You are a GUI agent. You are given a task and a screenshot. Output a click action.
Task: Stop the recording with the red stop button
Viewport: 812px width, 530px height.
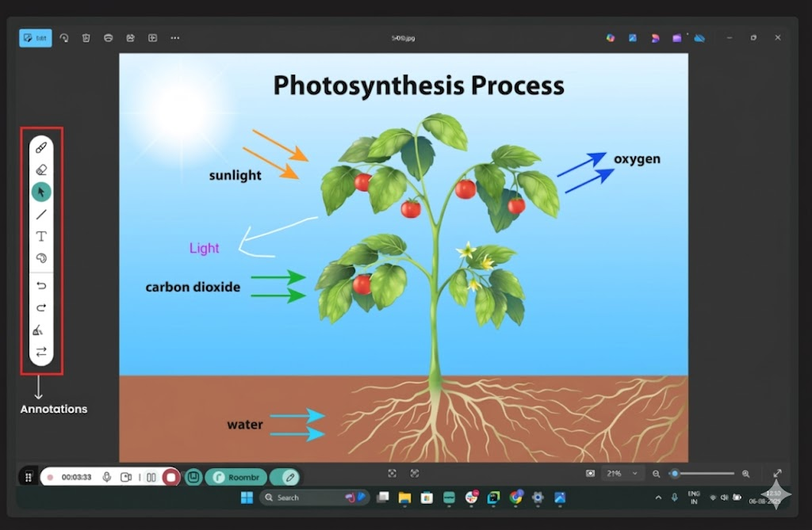tap(170, 477)
